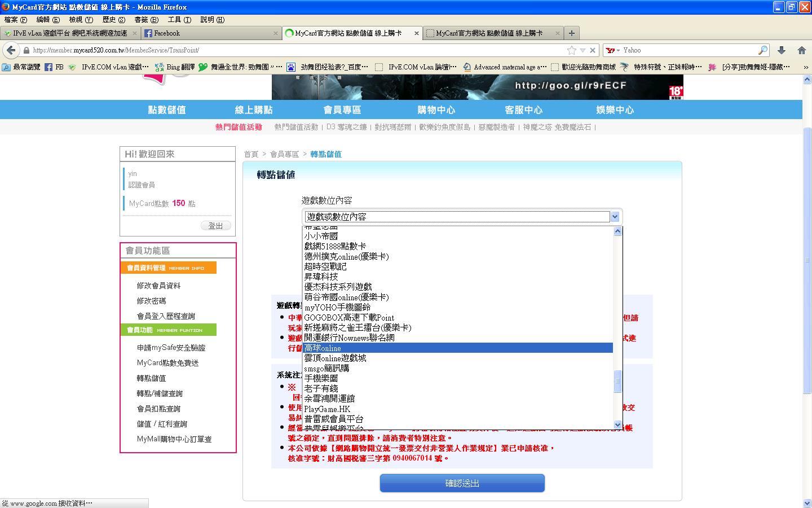
Task: Select GOGOBOX高速下載Point option
Action: pyautogui.click(x=458, y=317)
